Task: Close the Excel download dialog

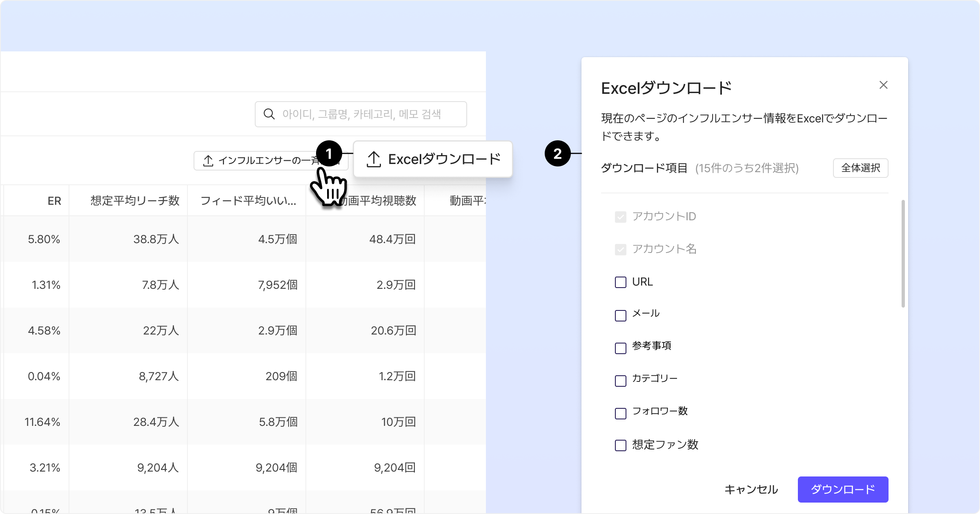Action: tap(883, 85)
